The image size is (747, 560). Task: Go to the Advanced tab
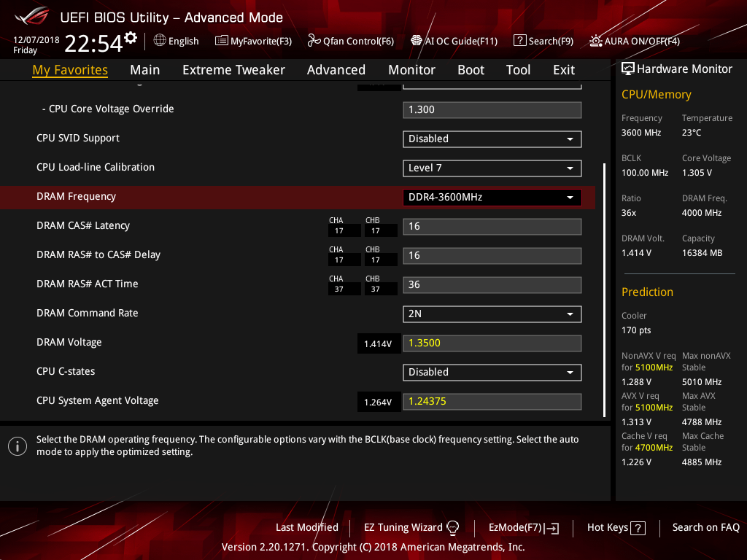coord(336,70)
